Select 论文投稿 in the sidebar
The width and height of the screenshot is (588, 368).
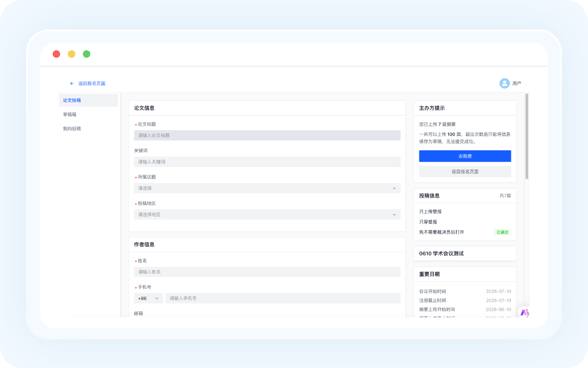[88, 100]
